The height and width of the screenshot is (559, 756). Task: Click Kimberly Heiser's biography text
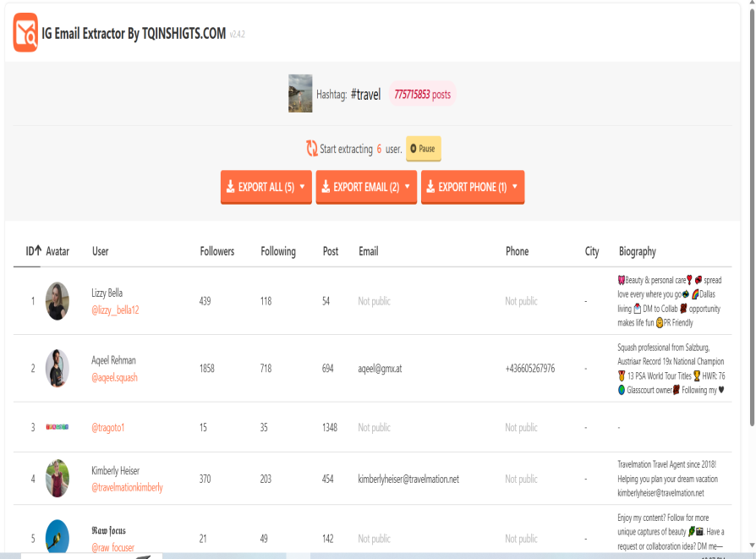tap(668, 479)
